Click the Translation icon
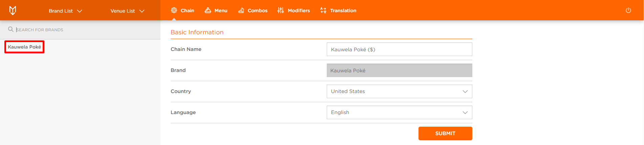The image size is (644, 145). (323, 10)
